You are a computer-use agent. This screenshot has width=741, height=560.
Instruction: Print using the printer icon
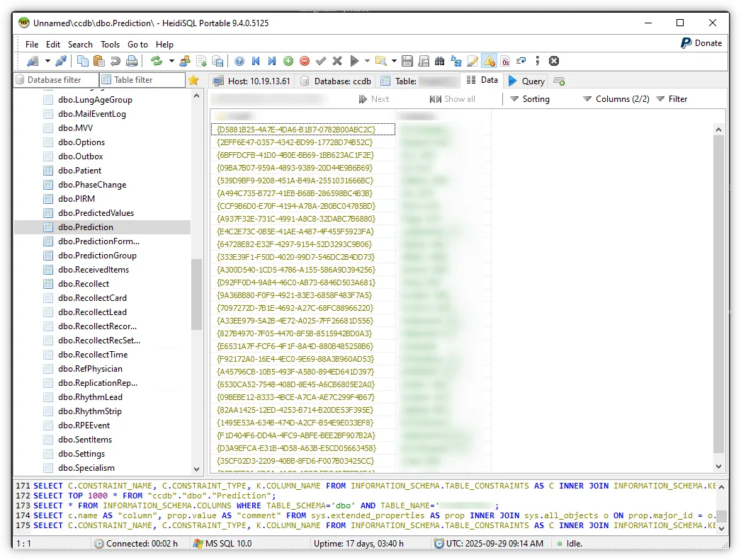click(132, 61)
